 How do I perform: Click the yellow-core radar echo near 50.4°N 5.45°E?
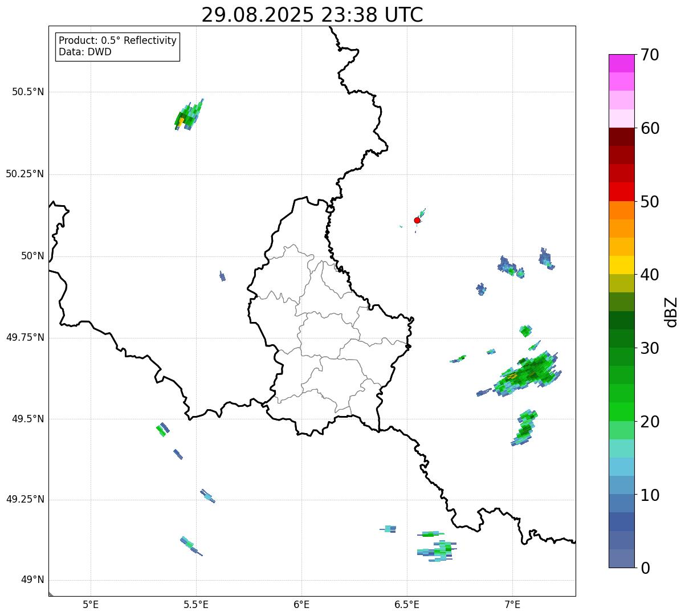188,115
